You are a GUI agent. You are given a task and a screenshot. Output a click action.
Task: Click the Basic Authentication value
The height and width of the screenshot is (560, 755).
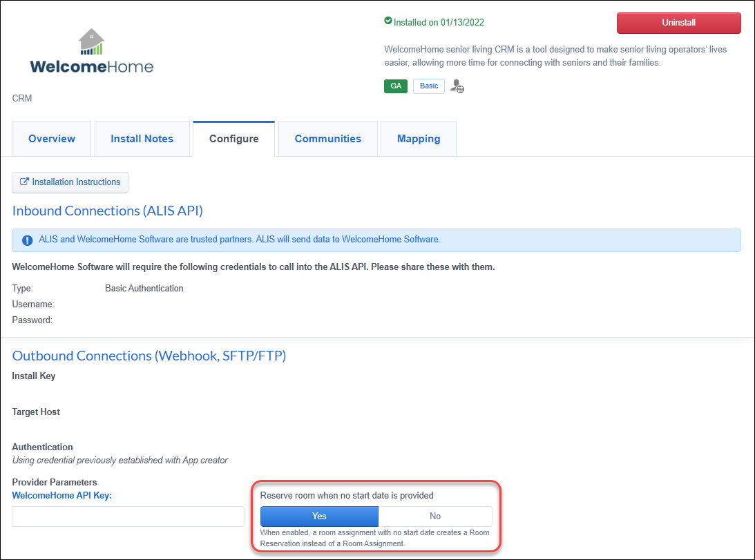tap(144, 289)
